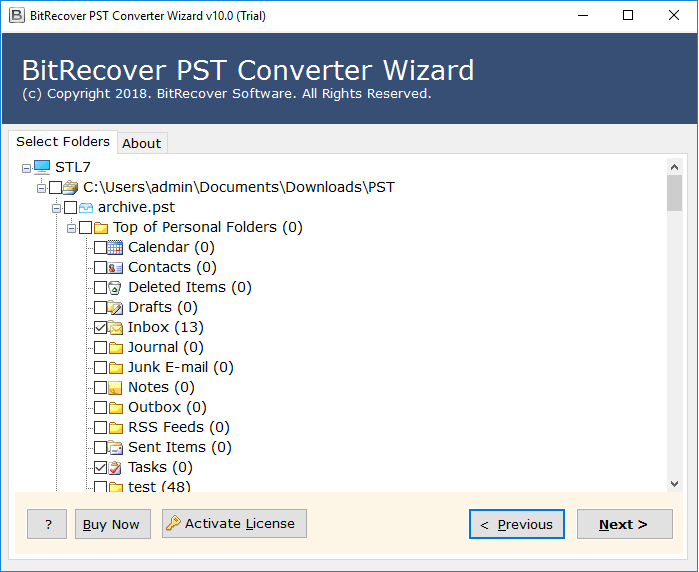Check the RSS Feeds checkbox
The width and height of the screenshot is (699, 572).
pos(100,428)
